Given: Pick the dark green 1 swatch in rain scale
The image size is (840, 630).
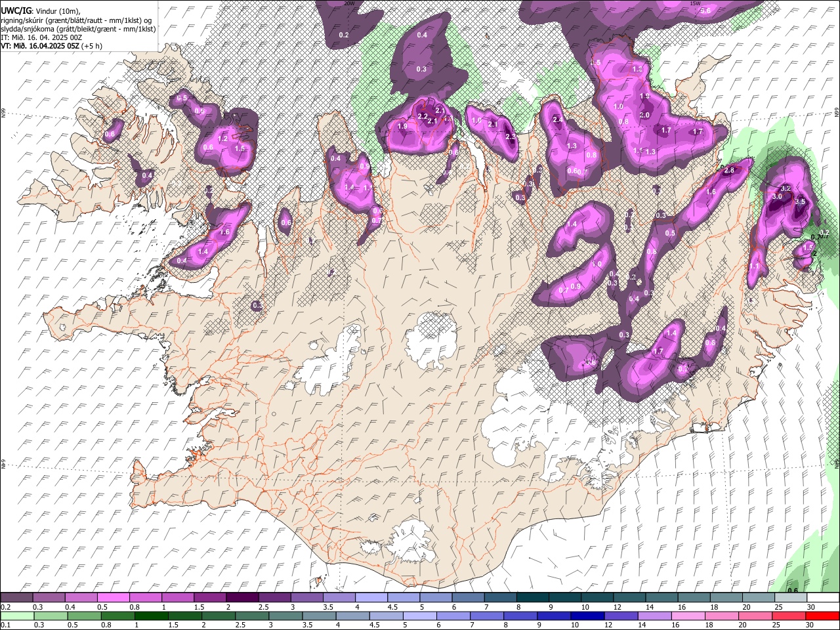Looking at the screenshot, I should 152,616.
